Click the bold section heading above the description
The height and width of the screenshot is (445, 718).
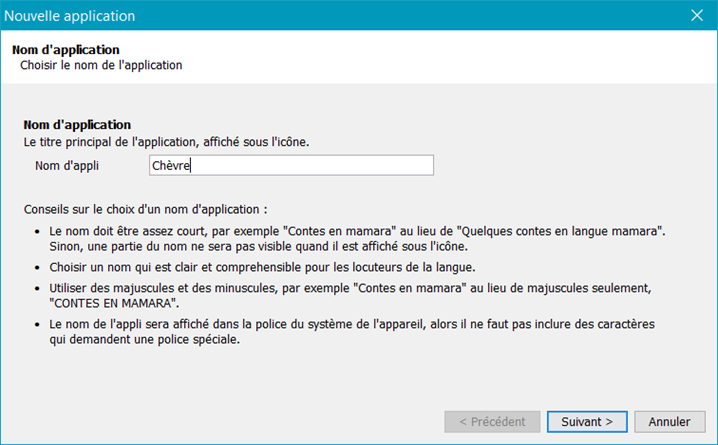(77, 125)
